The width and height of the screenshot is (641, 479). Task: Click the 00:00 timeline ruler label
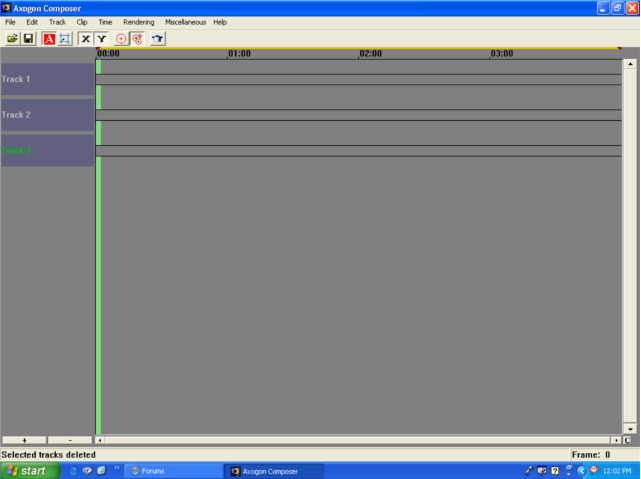point(108,54)
